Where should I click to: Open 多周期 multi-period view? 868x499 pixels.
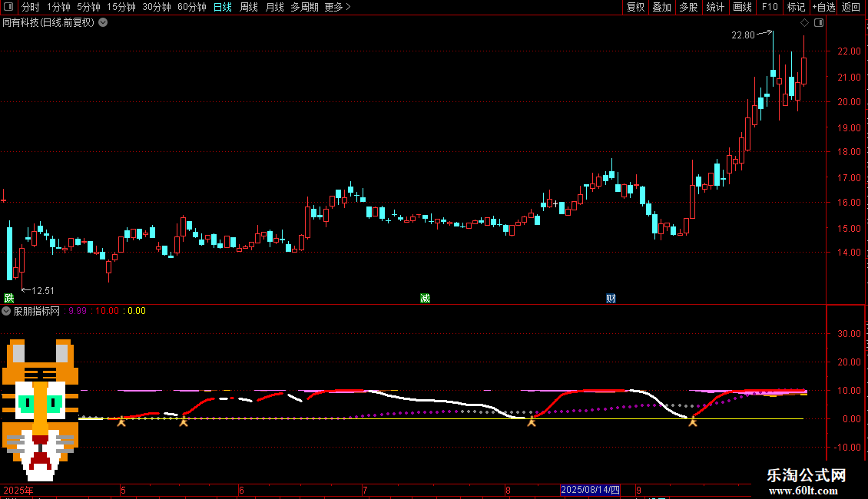pos(304,7)
